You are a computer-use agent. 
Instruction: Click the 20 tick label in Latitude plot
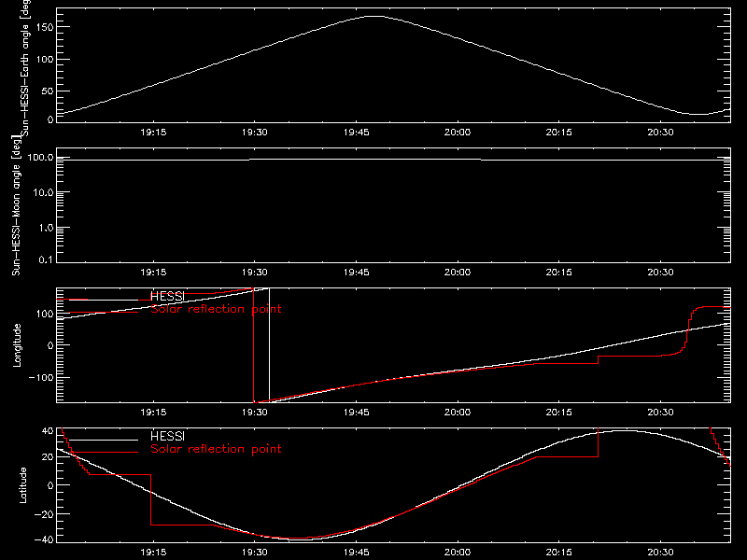pos(48,457)
